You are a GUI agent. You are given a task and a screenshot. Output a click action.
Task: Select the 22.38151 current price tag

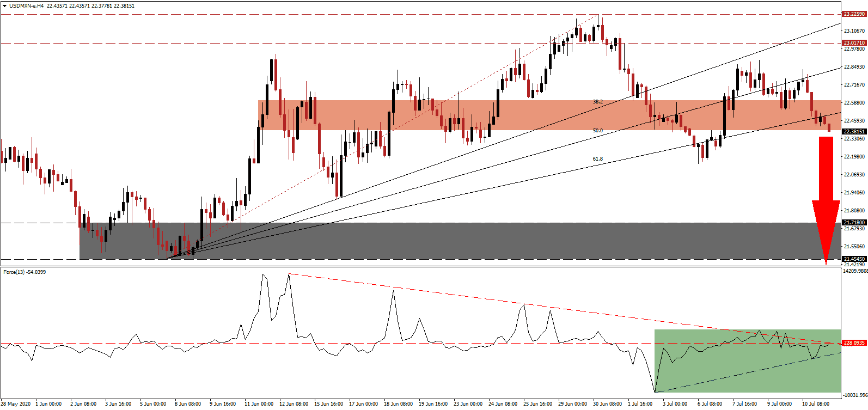click(854, 132)
